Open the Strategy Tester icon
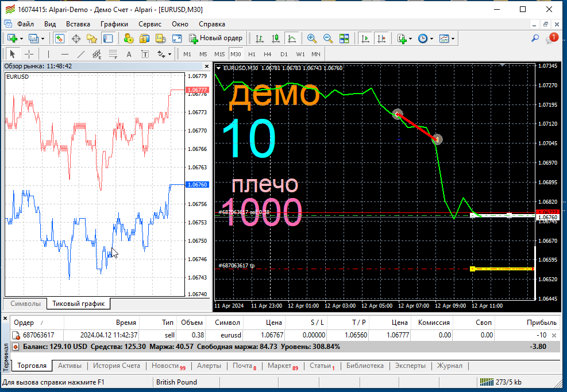 129,38
